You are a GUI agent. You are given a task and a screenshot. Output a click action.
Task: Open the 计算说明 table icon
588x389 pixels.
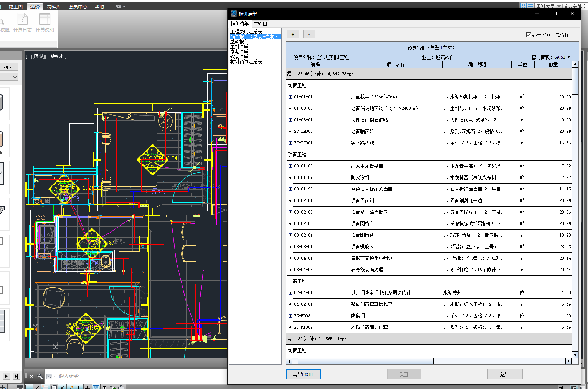45,23
